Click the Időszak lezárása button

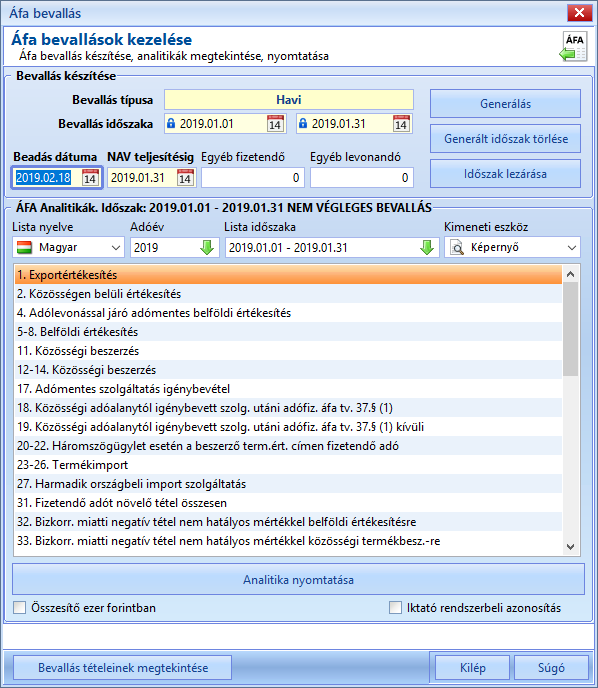pos(505,174)
